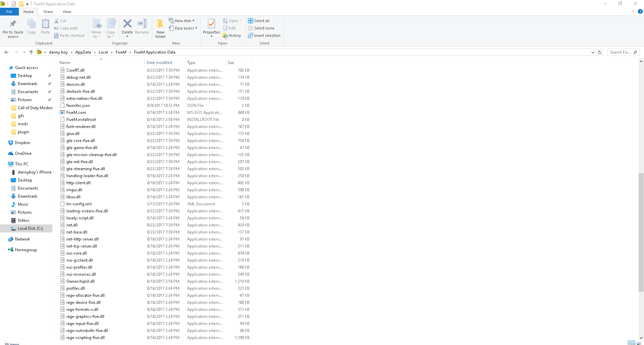Open Properties with the checkmark icon
Viewport: 644px width, 345px height.
[x=211, y=24]
